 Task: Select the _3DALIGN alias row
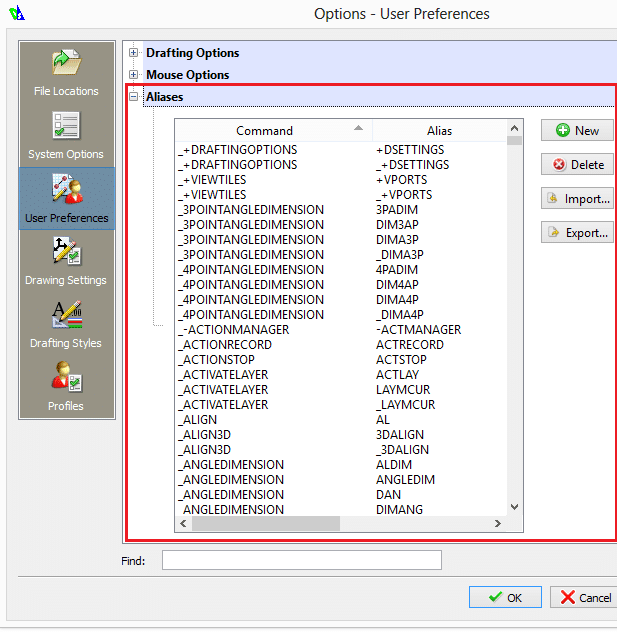point(341,449)
